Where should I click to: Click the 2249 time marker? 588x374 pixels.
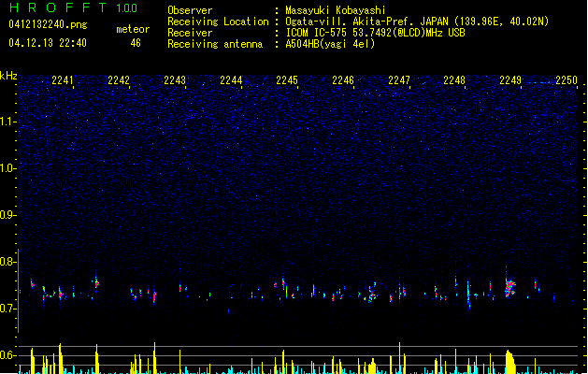click(x=510, y=80)
